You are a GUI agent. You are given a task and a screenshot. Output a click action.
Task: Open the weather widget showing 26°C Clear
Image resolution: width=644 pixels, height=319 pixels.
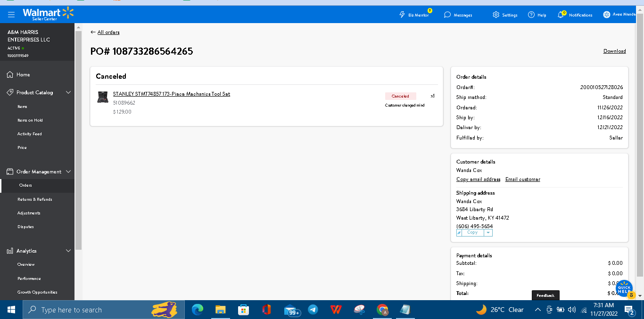pyautogui.click(x=500, y=310)
